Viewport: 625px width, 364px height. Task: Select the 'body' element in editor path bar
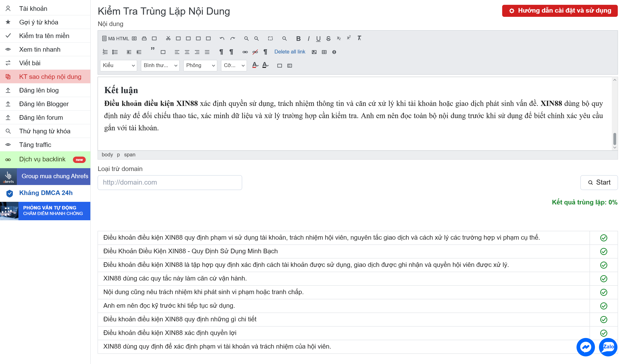[107, 155]
